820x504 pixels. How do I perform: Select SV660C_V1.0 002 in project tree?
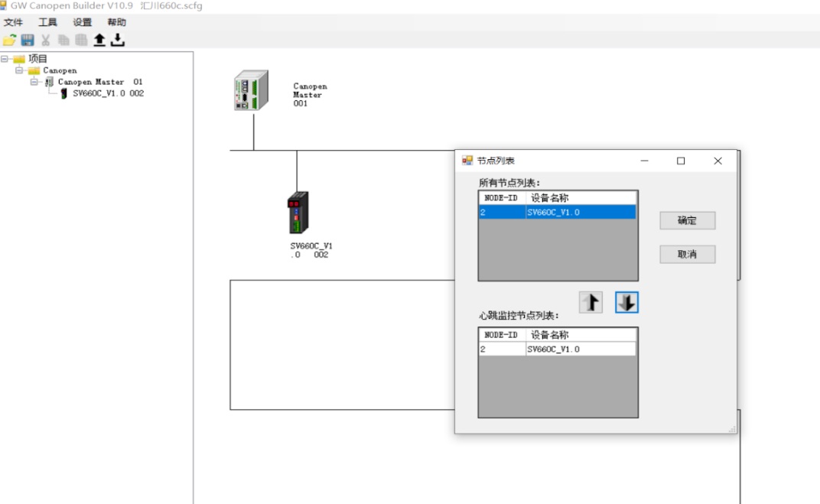point(108,93)
